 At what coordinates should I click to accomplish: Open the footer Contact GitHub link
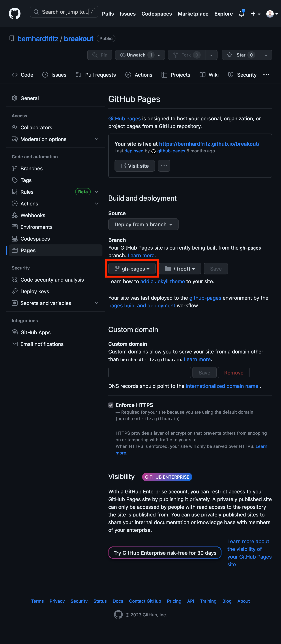tap(145, 601)
